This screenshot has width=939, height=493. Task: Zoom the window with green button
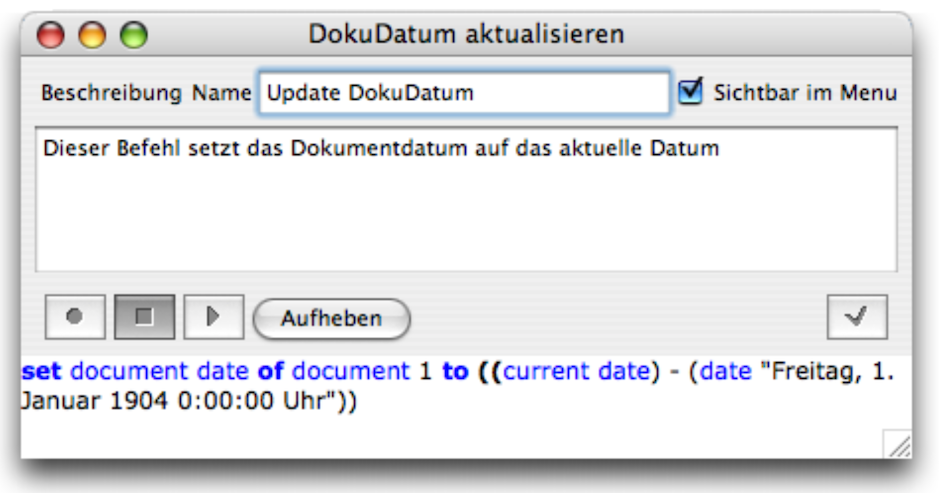coord(133,36)
